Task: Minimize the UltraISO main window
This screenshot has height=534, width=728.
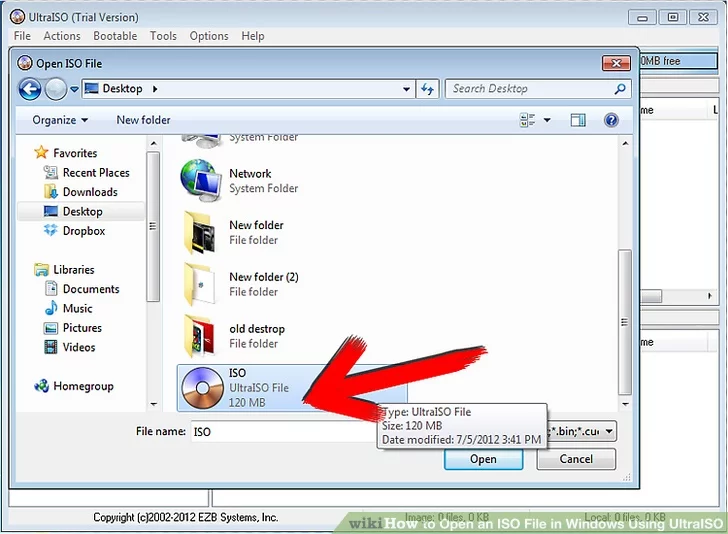Action: pyautogui.click(x=642, y=18)
